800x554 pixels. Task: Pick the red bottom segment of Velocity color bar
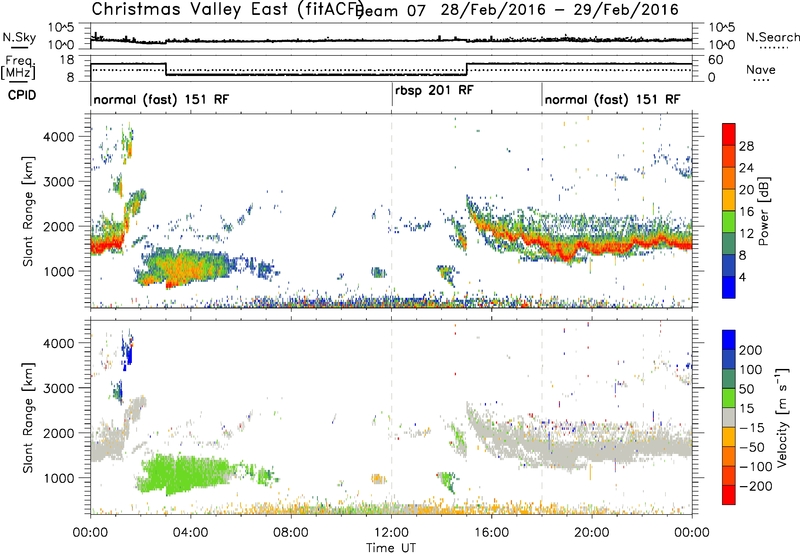[729, 495]
